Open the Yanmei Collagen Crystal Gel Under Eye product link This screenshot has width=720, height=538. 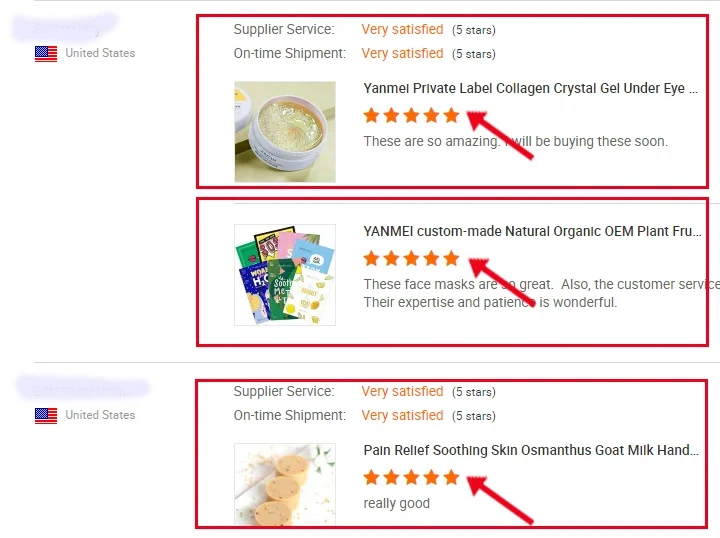click(530, 88)
